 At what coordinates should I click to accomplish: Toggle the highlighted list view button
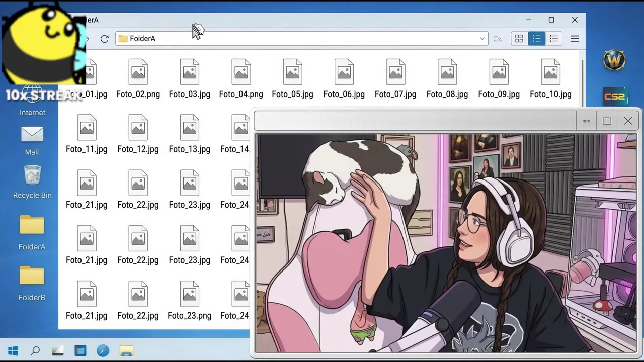pyautogui.click(x=537, y=39)
